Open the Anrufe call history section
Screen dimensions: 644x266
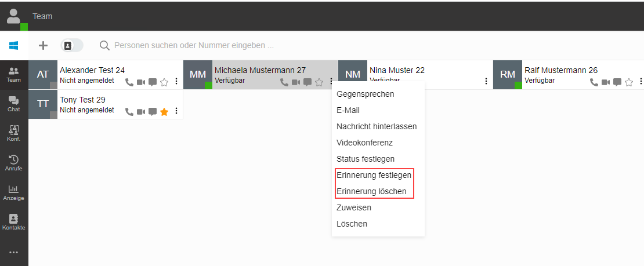(14, 163)
